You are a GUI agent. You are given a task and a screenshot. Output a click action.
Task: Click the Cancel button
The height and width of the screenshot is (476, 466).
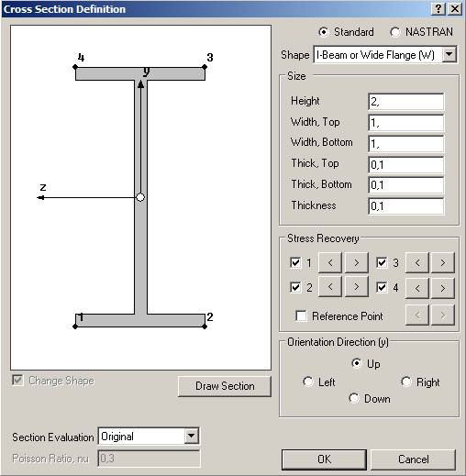pyautogui.click(x=413, y=459)
